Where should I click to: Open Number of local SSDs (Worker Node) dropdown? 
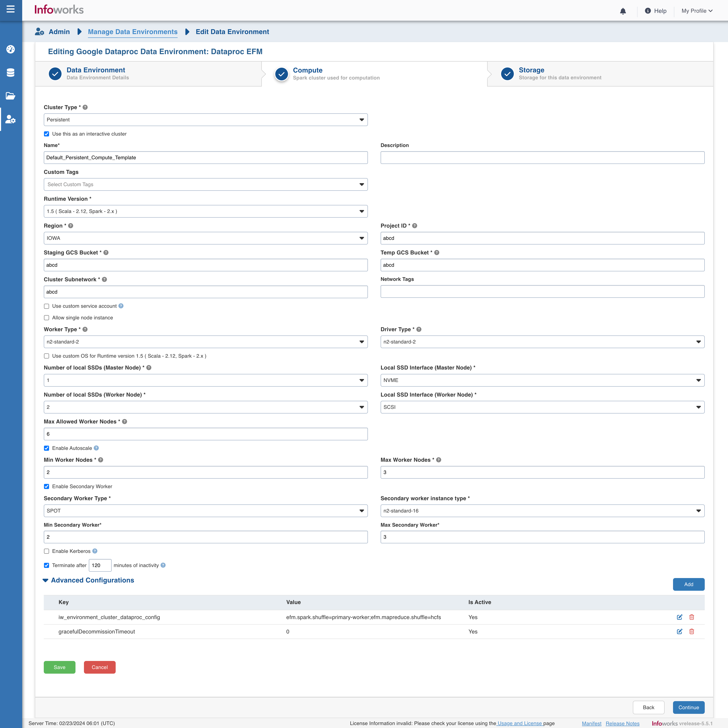tap(206, 408)
